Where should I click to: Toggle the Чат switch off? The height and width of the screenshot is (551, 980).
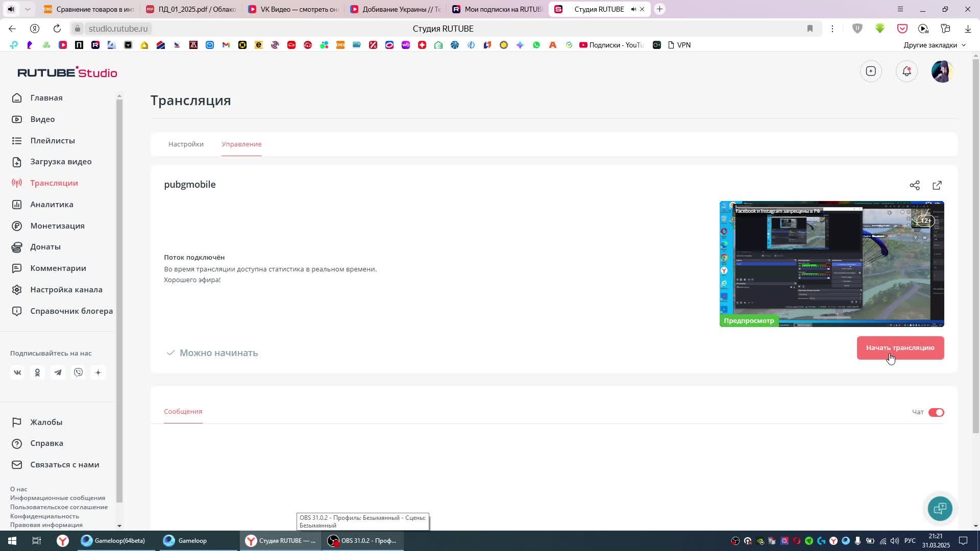coord(936,412)
